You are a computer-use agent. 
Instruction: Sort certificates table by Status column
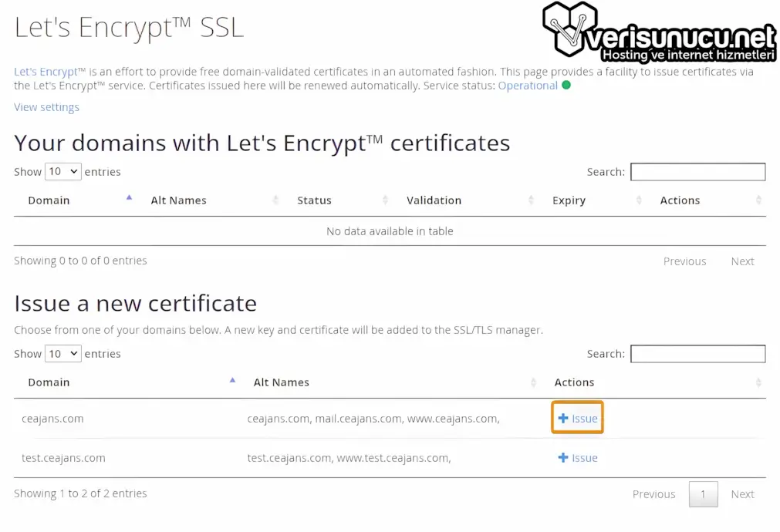(x=314, y=200)
